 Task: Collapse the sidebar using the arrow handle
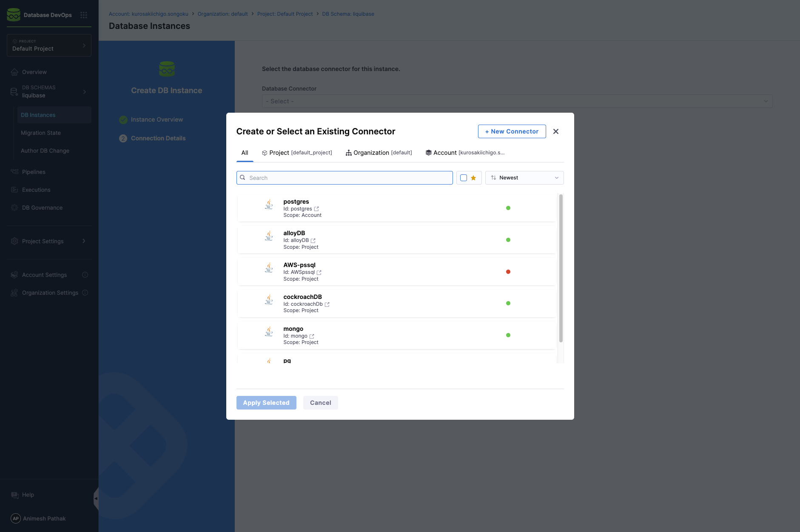(x=96, y=498)
